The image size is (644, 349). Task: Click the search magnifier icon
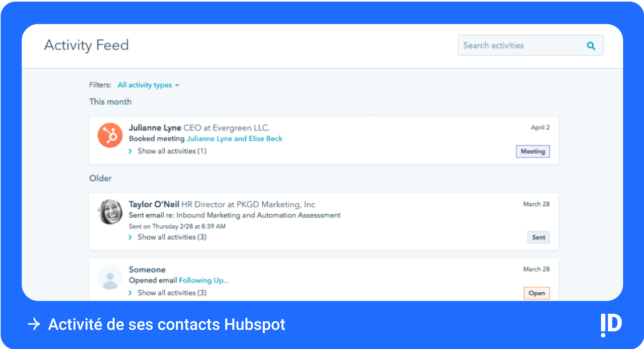click(591, 46)
